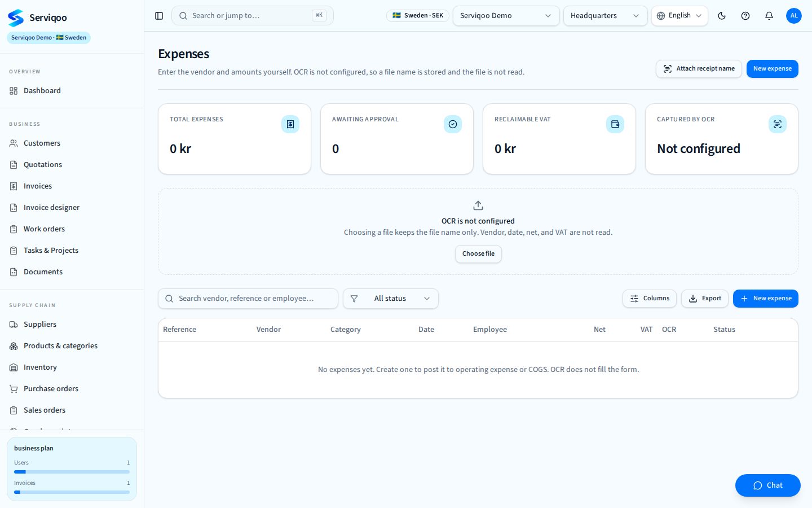812x508 pixels.
Task: Click the Reference column header
Action: tap(179, 330)
